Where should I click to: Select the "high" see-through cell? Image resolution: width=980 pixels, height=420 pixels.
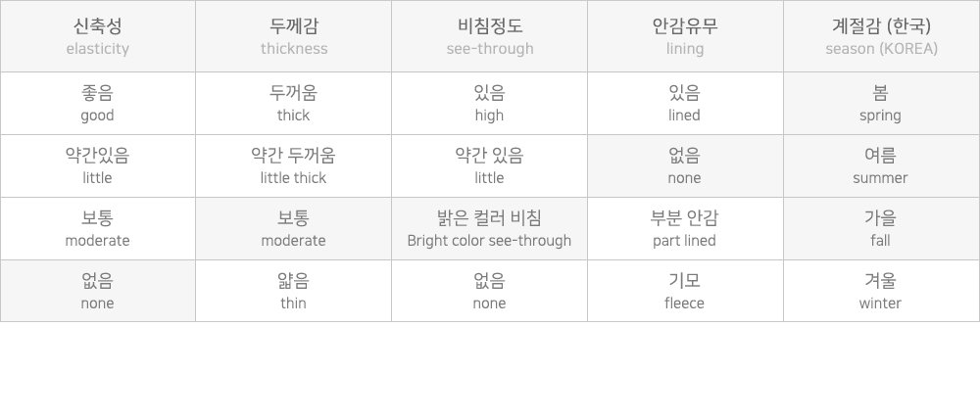coord(490,104)
